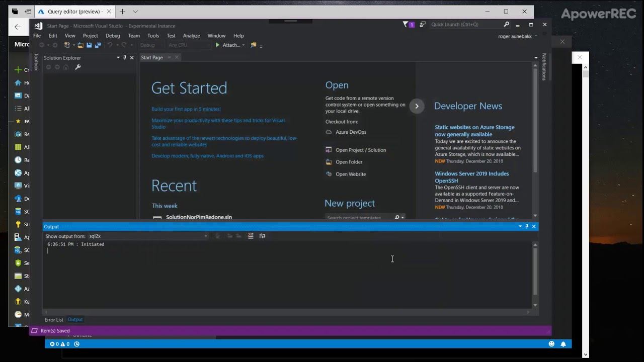The width and height of the screenshot is (644, 362).
Task: Open roger aunebakk account dropdown
Action: (x=517, y=36)
